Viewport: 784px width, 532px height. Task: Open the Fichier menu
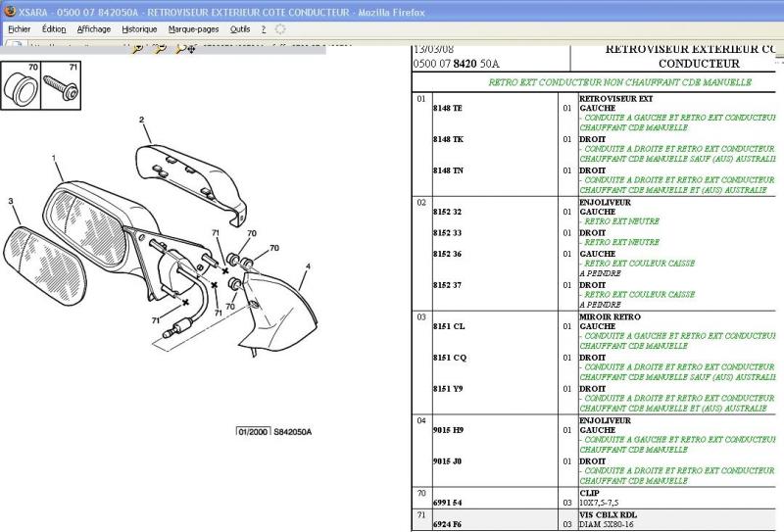(20, 29)
